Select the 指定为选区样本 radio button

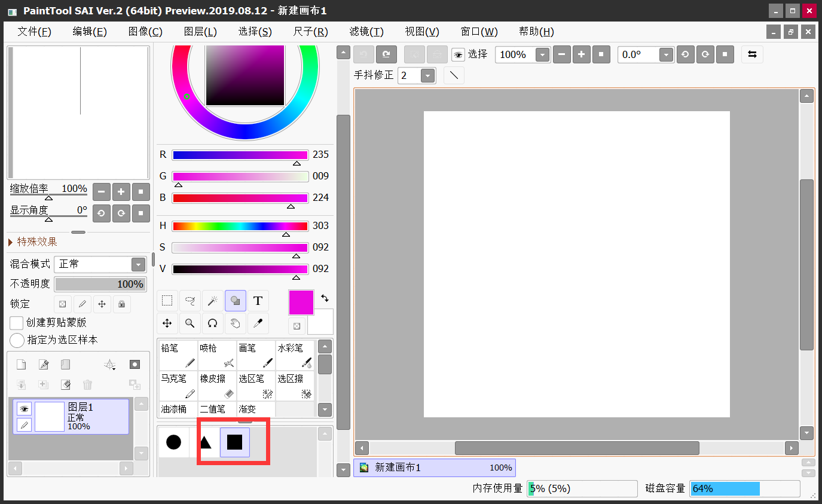[x=17, y=340]
